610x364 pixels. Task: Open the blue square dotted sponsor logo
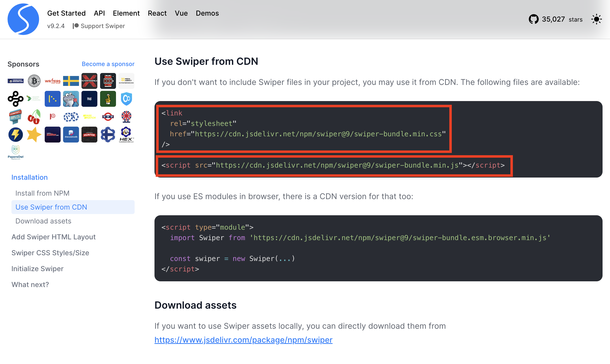(53, 99)
